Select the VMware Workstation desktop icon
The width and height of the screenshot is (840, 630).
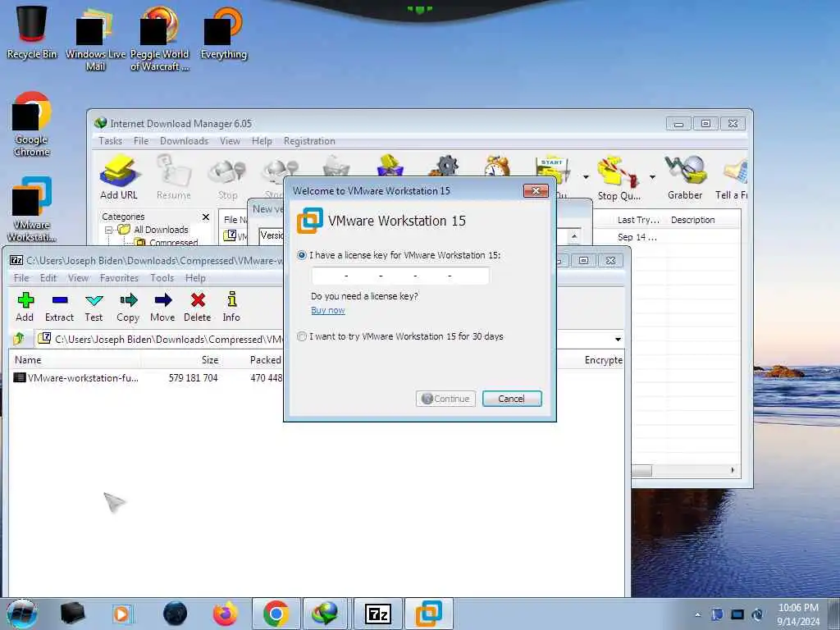click(x=32, y=209)
